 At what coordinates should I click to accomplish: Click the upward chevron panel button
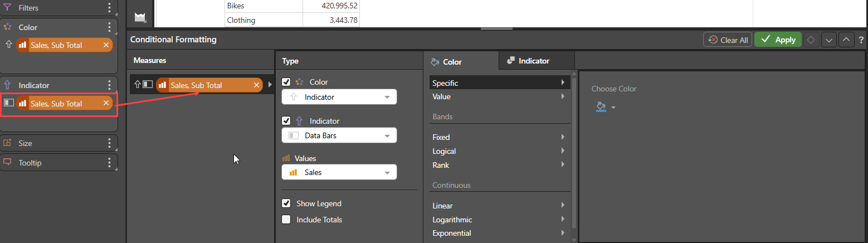click(x=846, y=40)
